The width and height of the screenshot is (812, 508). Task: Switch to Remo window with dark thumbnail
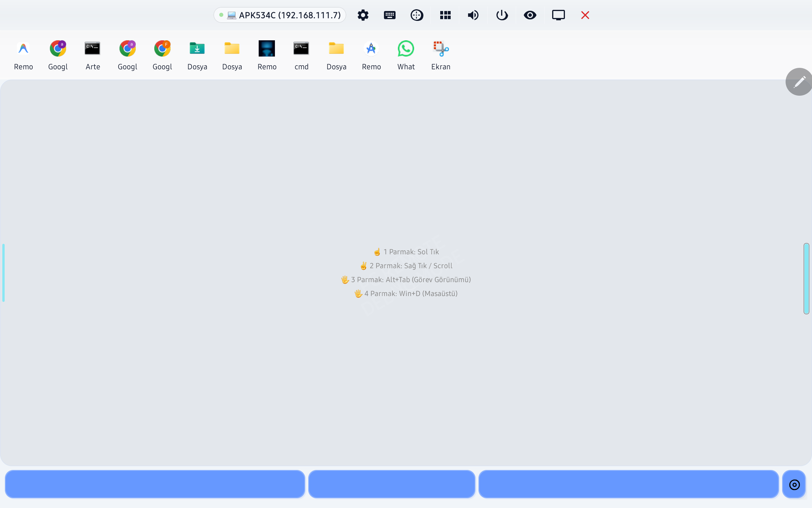pos(267,55)
